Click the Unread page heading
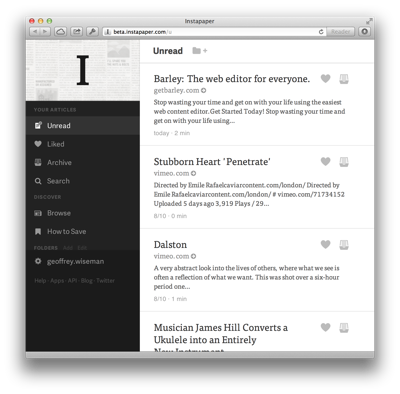 tap(168, 51)
